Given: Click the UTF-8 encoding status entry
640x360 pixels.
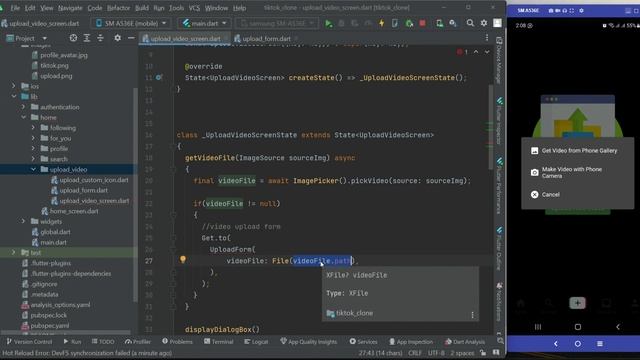Looking at the screenshot, I should 436,353.
